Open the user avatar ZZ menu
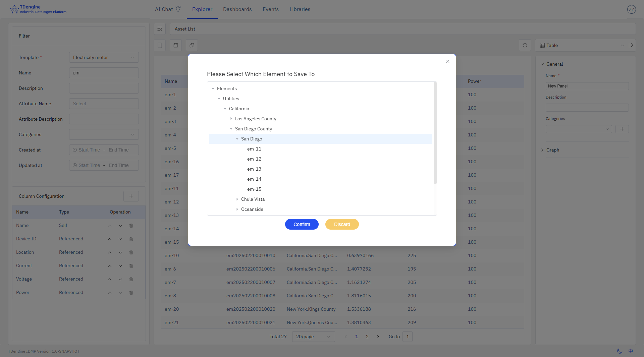This screenshot has height=357, width=644. pyautogui.click(x=632, y=9)
